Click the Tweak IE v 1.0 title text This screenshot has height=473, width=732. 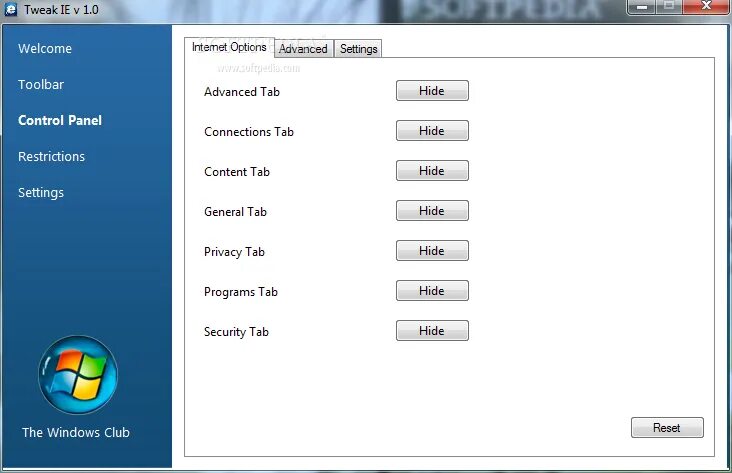click(x=61, y=10)
